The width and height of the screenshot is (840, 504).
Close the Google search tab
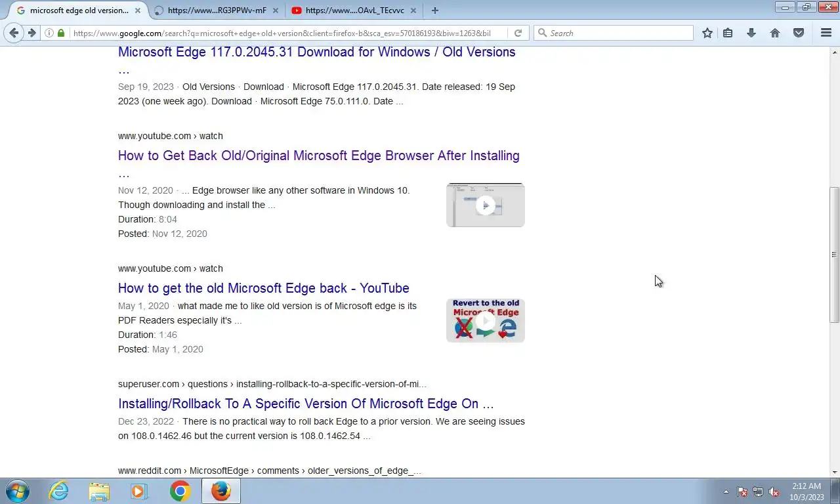pyautogui.click(x=138, y=10)
